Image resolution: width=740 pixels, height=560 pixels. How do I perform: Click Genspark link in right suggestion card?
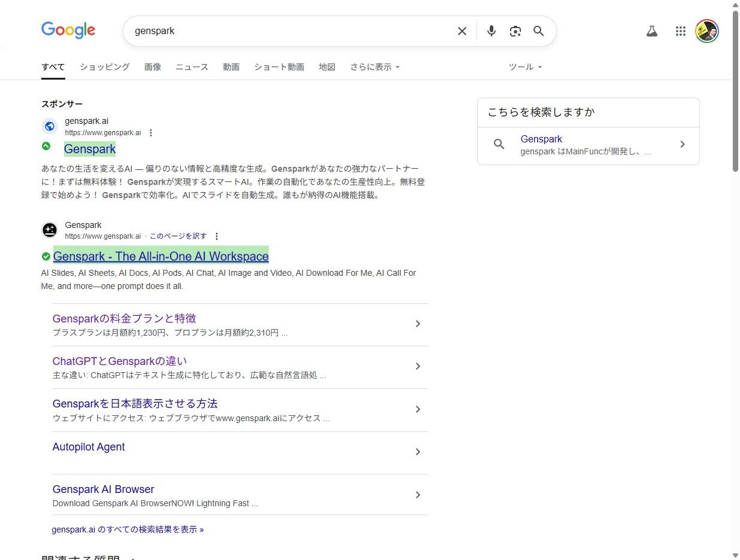tap(541, 139)
